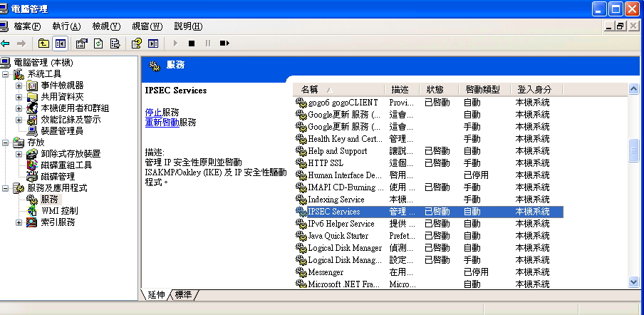Click the Start service play button
The image size is (644, 315).
[175, 43]
